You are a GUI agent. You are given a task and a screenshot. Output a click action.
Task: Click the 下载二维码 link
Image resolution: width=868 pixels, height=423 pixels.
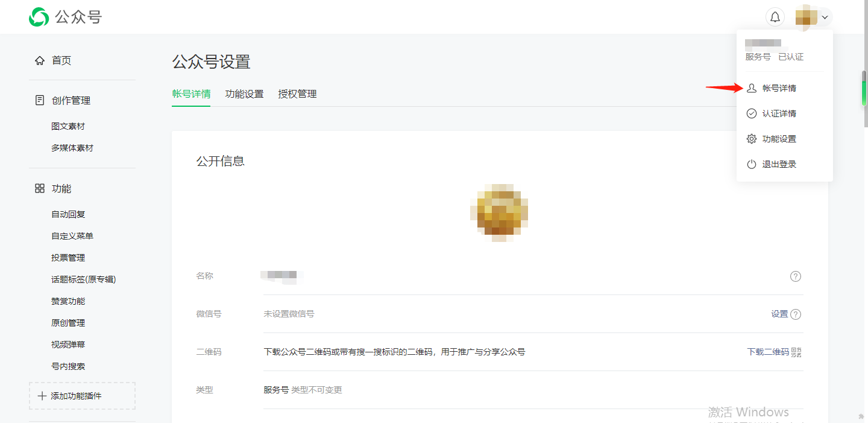click(x=767, y=352)
